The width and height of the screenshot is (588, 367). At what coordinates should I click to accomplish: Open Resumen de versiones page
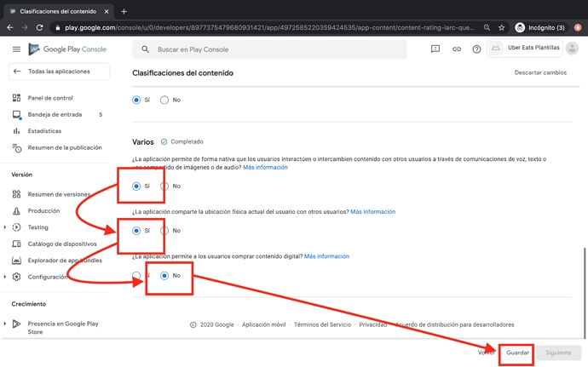(x=58, y=194)
